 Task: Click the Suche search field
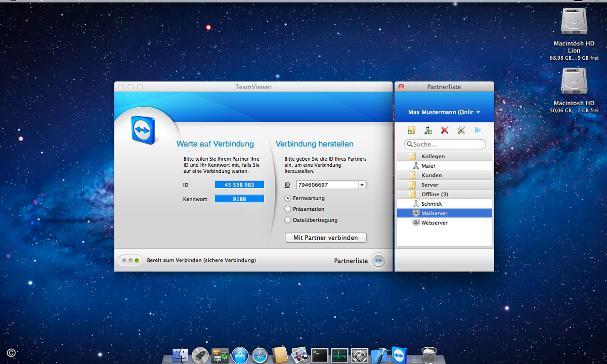[x=445, y=144]
